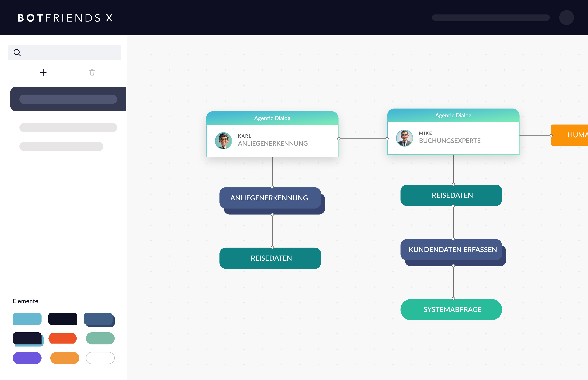Pick the red hexagon element shape
The image size is (588, 380).
point(63,338)
